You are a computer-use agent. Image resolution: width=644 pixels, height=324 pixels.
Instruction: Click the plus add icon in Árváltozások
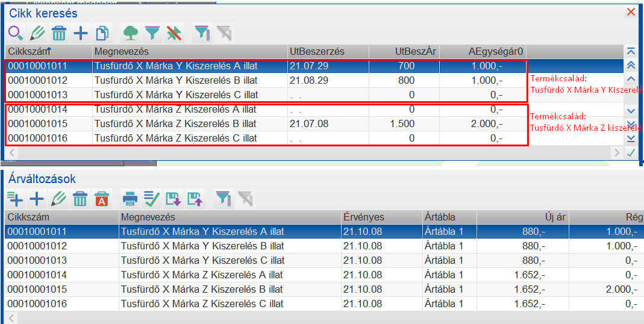(37, 199)
